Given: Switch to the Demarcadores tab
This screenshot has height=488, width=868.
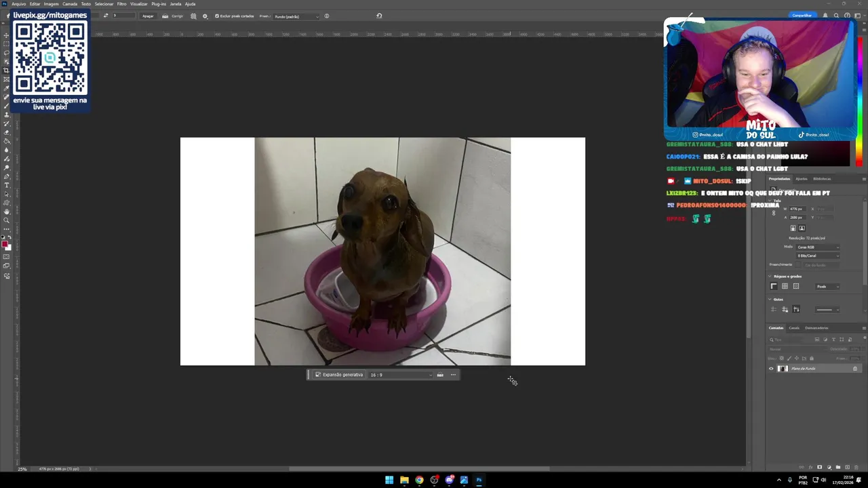Looking at the screenshot, I should [x=816, y=328].
